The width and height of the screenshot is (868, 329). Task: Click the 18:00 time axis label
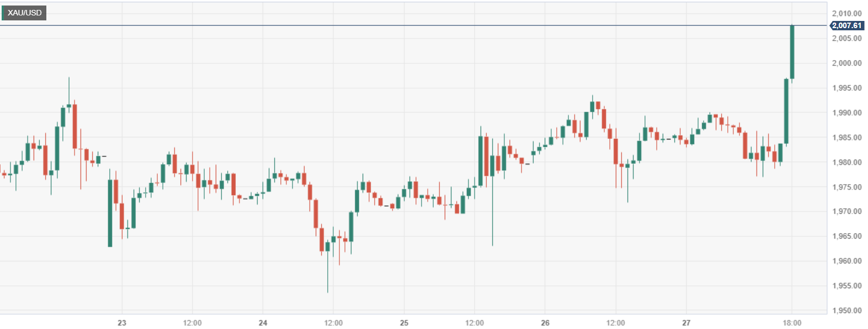click(x=792, y=322)
